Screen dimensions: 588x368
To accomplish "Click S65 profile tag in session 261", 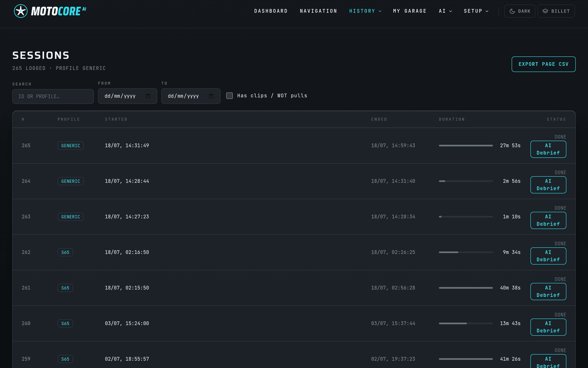I will click(x=65, y=288).
